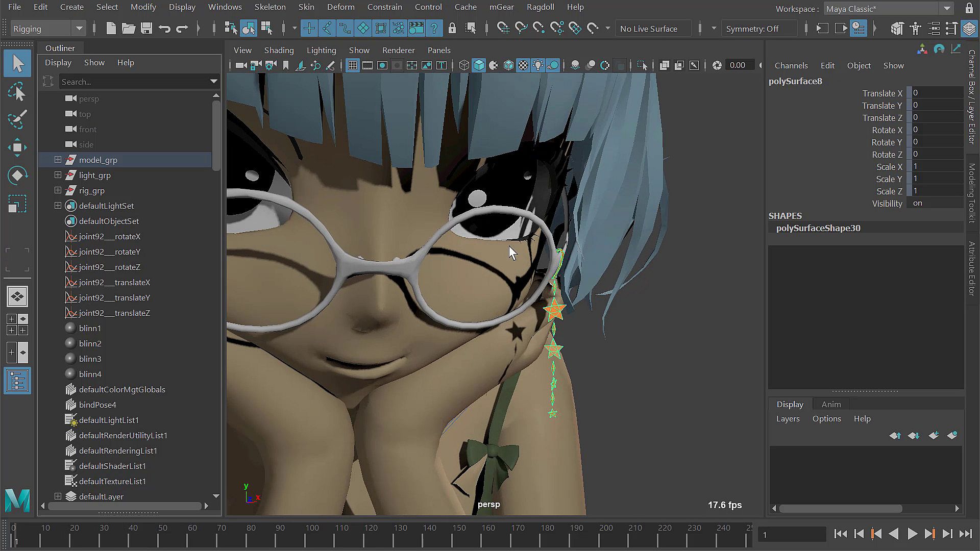Click the Save scene icon

(146, 29)
